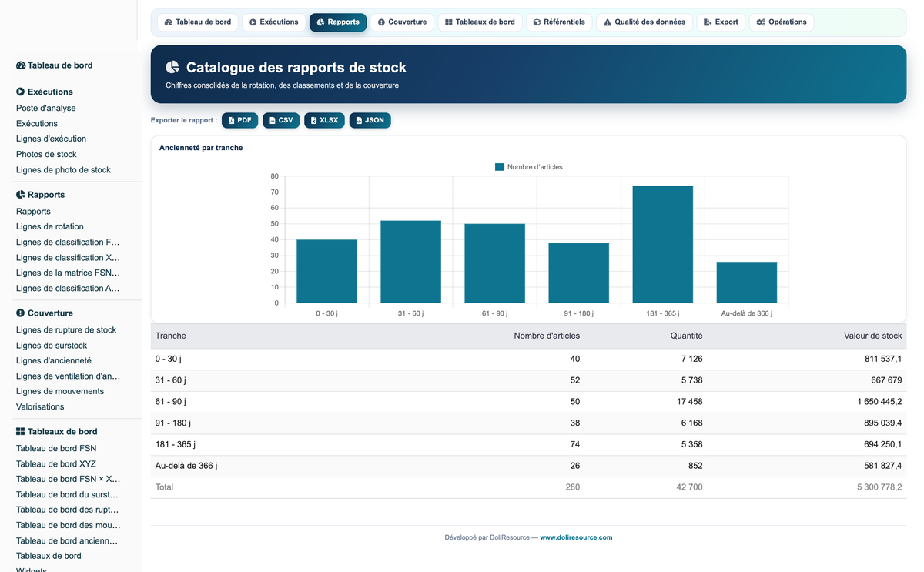
Task: Click the 61 - 90 j table row label
Action: pyautogui.click(x=171, y=402)
